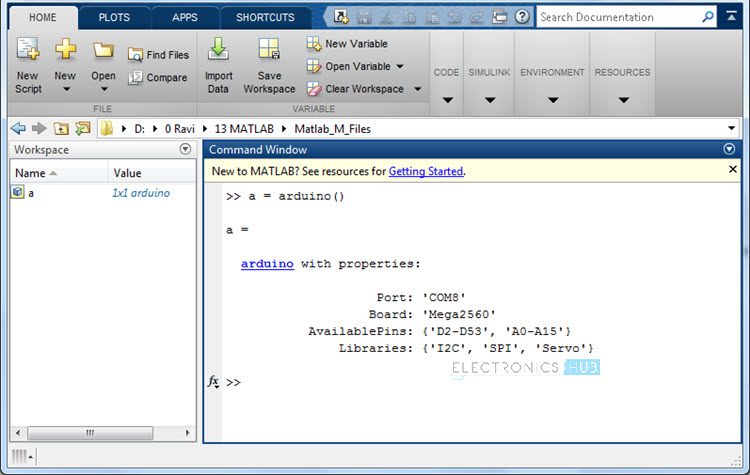This screenshot has height=475, width=750.
Task: Go up one folder level icon
Action: pos(62,129)
